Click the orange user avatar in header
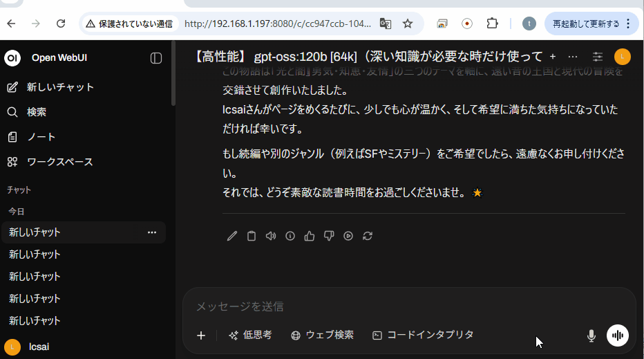This screenshot has height=359, width=644. [x=622, y=57]
